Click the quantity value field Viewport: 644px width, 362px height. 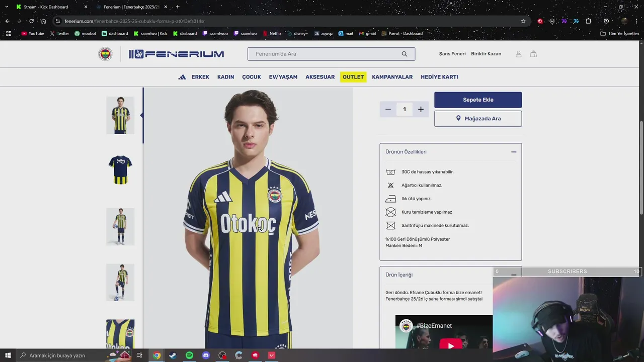[x=405, y=109]
